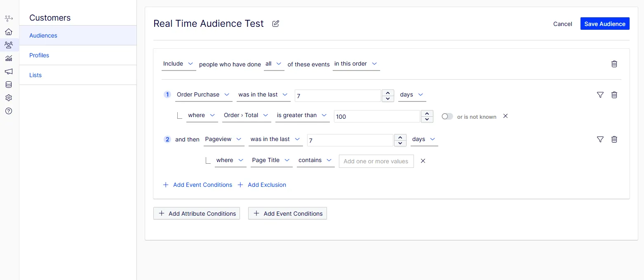Go to Home icon in sidebar
Screen dimensions: 644x280
(9, 32)
